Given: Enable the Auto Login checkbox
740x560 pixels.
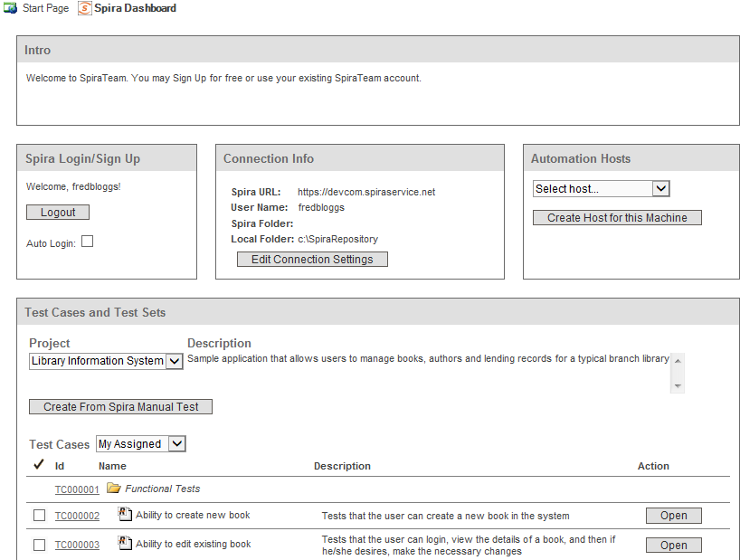Looking at the screenshot, I should [88, 242].
